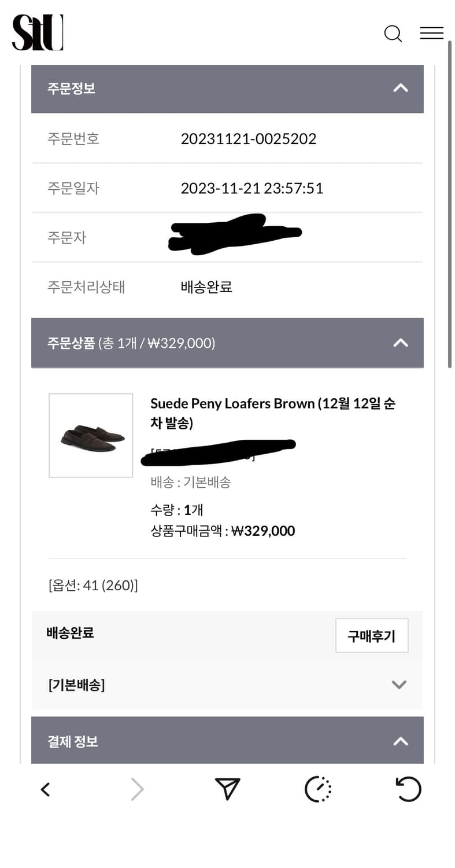Open the brown loafers product thumbnail
The height and width of the screenshot is (868, 455).
91,436
